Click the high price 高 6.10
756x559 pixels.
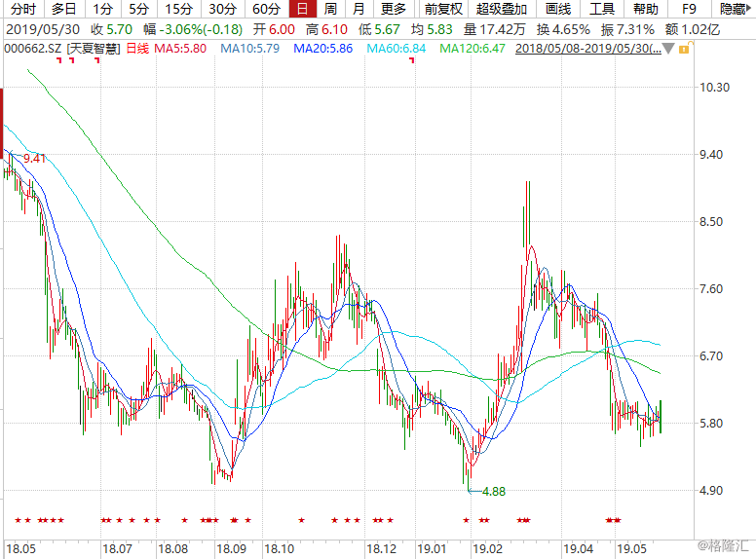click(326, 30)
